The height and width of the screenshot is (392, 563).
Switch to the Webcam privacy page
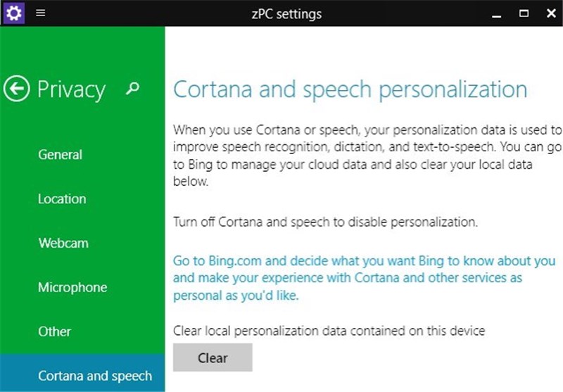coord(63,244)
